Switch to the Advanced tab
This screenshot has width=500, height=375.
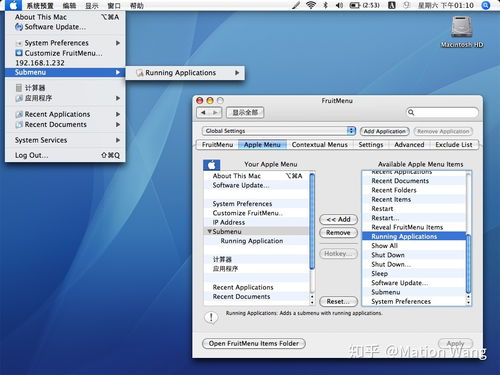pyautogui.click(x=409, y=145)
